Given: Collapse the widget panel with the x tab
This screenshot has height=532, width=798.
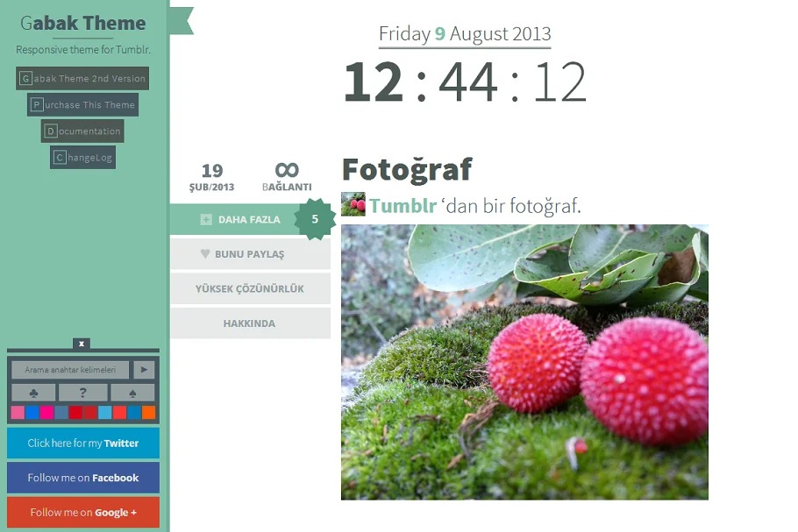Looking at the screenshot, I should (x=82, y=344).
